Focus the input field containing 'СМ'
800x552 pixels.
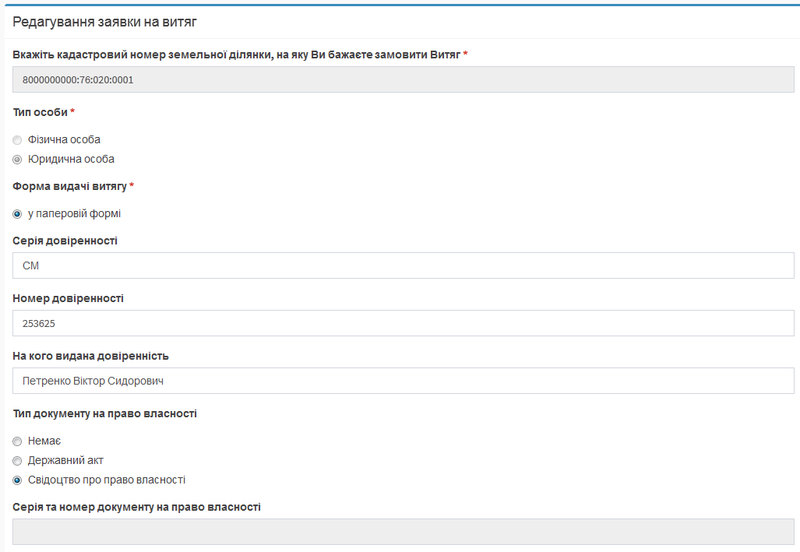402,265
